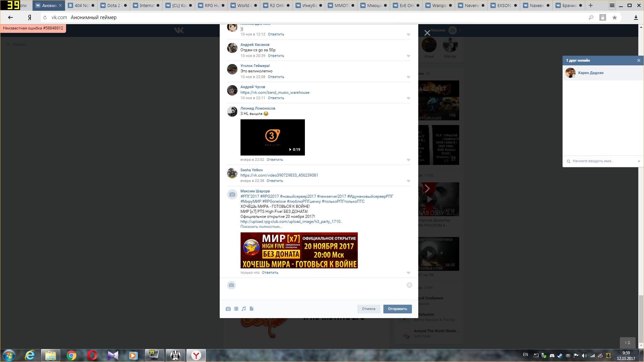Screen dimensions: 644x362
Task: Like Андрей Хасанов's comment heart
Action: [408, 56]
